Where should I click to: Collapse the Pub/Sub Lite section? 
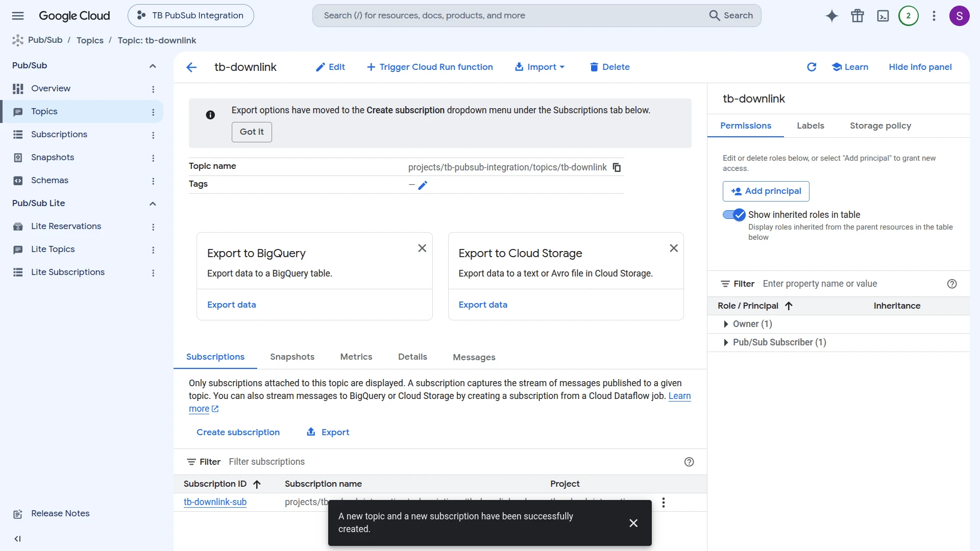153,204
